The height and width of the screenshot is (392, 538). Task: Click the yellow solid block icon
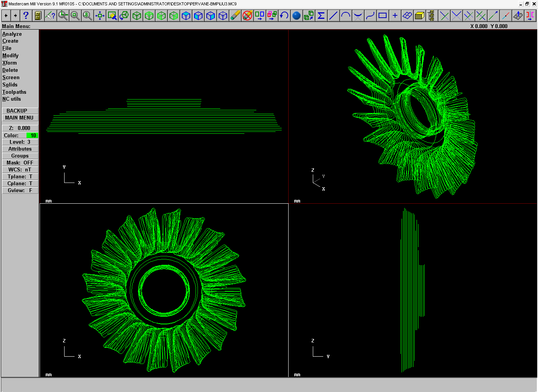pyautogui.click(x=419, y=16)
